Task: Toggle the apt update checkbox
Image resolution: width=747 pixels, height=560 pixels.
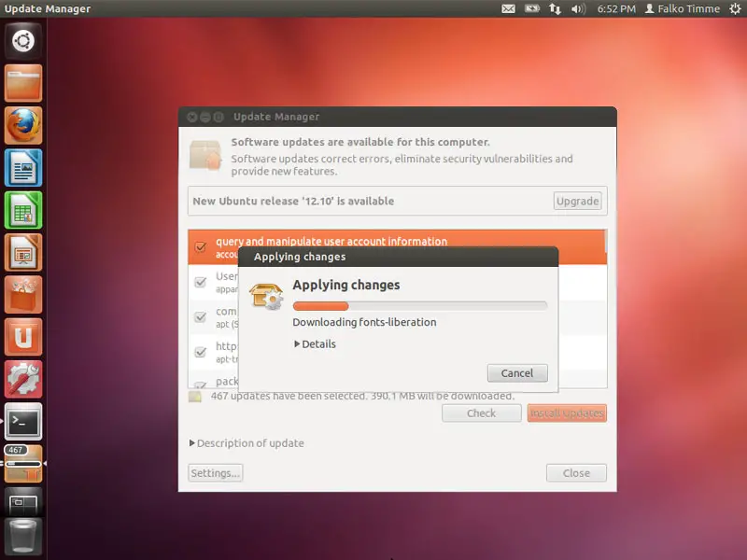Action: [x=201, y=316]
